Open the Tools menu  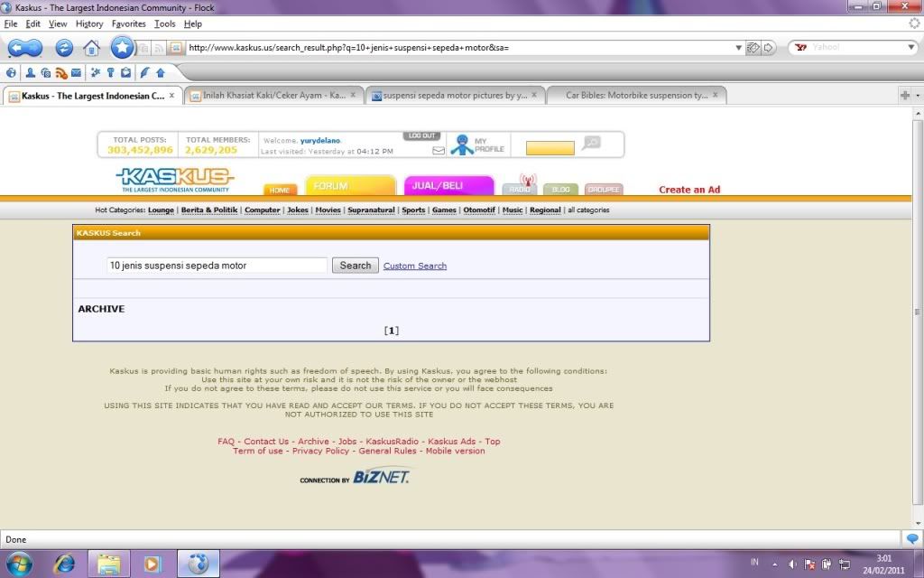pos(165,24)
